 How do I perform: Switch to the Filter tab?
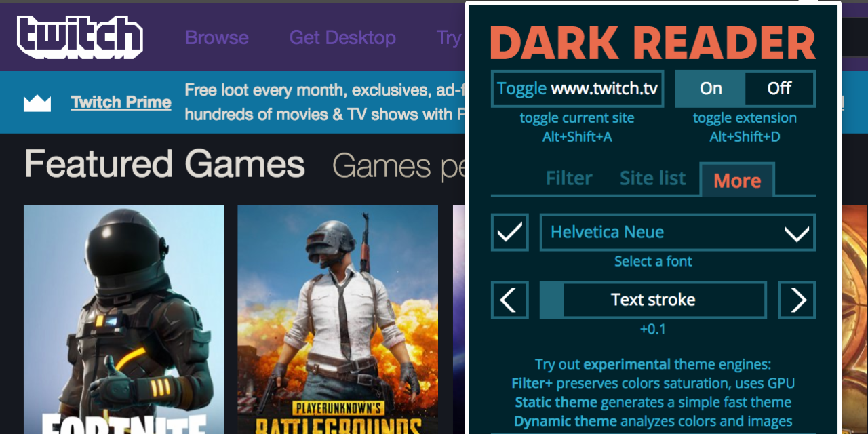coord(568,178)
